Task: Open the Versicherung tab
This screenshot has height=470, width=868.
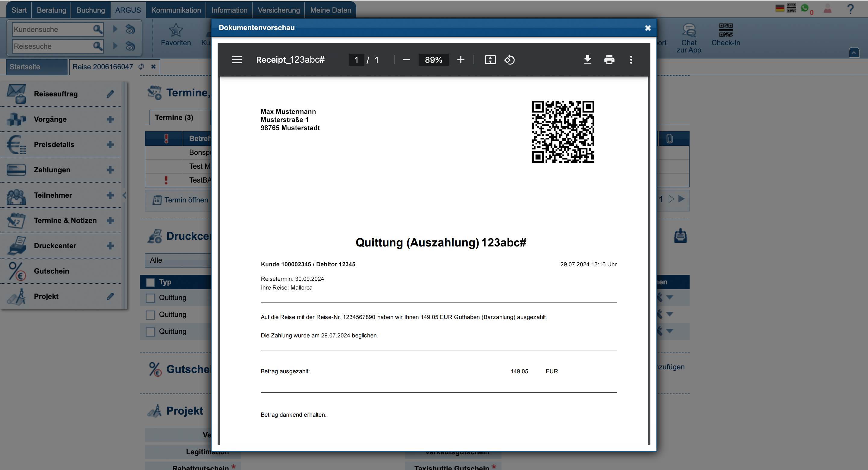Action: click(x=279, y=10)
